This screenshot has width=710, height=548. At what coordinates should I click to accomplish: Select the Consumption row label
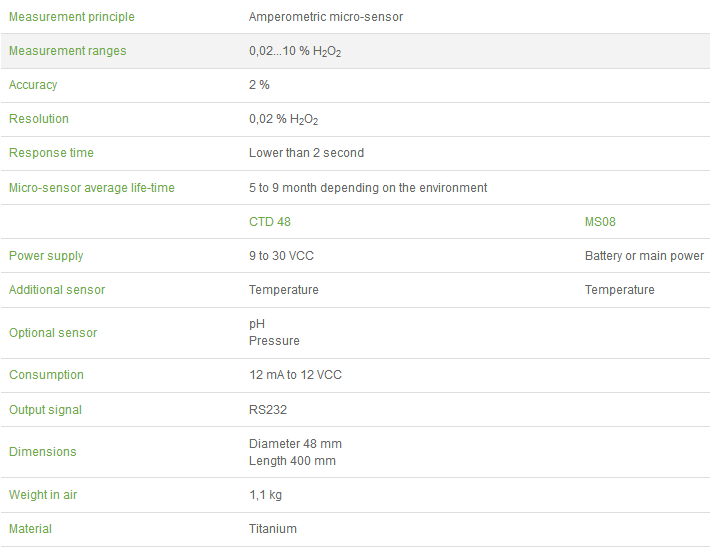click(46, 375)
